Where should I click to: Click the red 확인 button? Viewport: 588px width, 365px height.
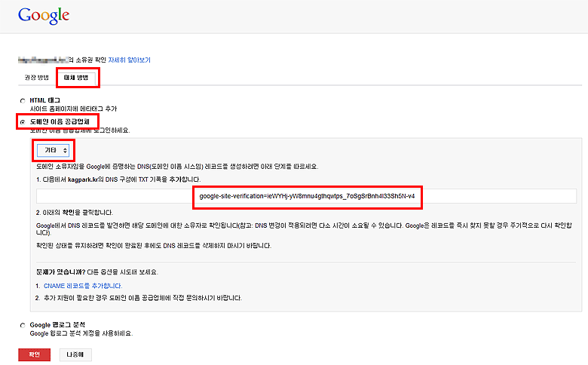tap(34, 354)
